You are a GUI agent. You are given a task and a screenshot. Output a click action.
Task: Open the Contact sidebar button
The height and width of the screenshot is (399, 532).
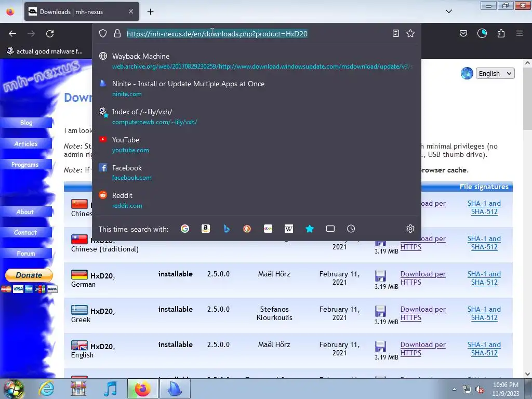click(x=26, y=232)
